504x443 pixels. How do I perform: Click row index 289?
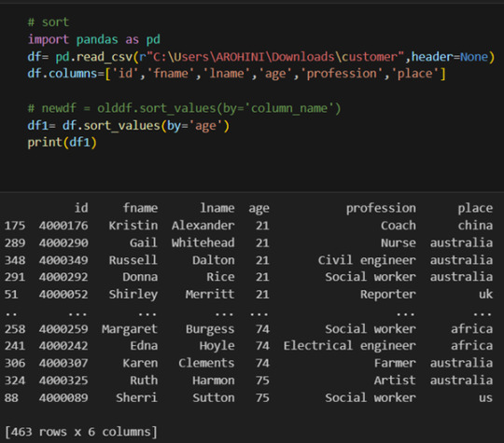(x=15, y=242)
